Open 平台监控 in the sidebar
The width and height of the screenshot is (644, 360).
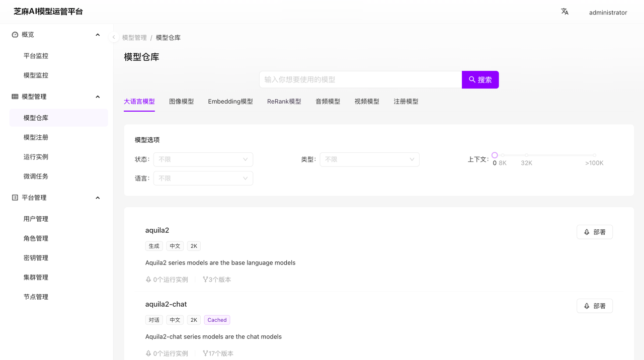pos(58,56)
